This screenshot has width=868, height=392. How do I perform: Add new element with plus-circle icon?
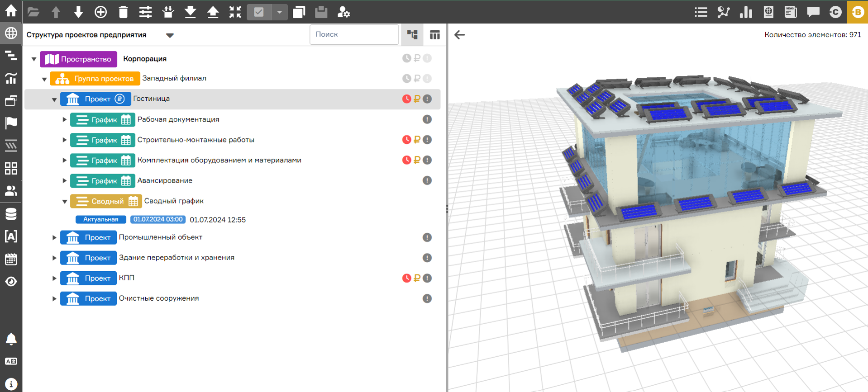click(100, 12)
